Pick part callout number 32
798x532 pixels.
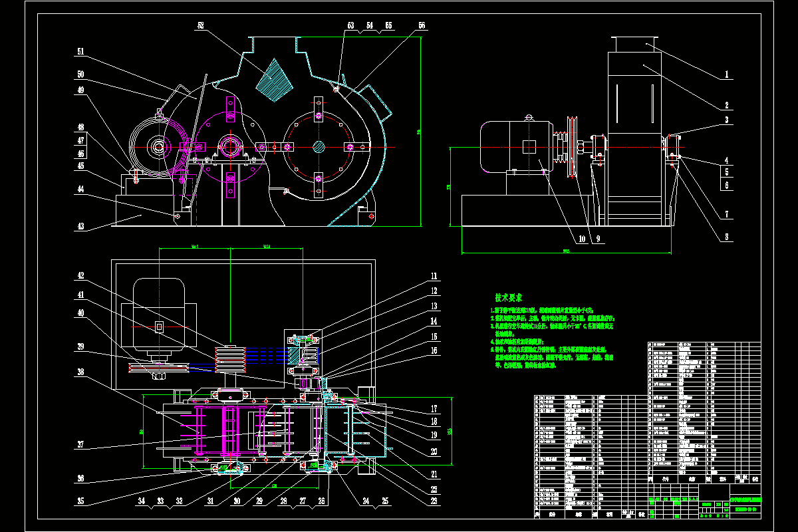179,502
